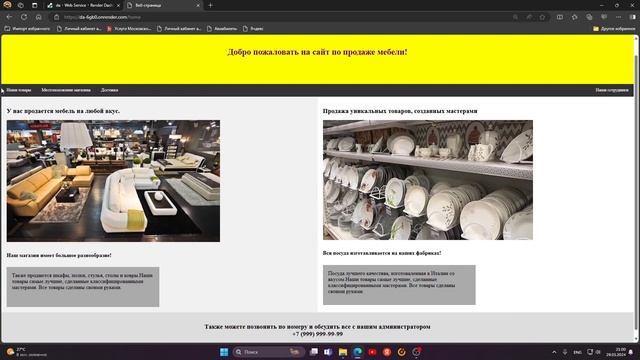Reload the page with the refresh icon
Viewport: 640px width, 360px height.
[x=24, y=17]
